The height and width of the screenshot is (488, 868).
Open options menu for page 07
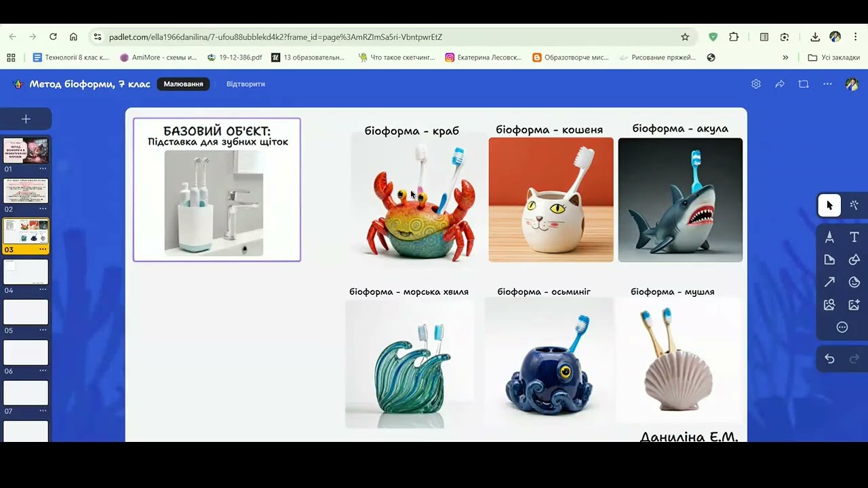coord(43,411)
